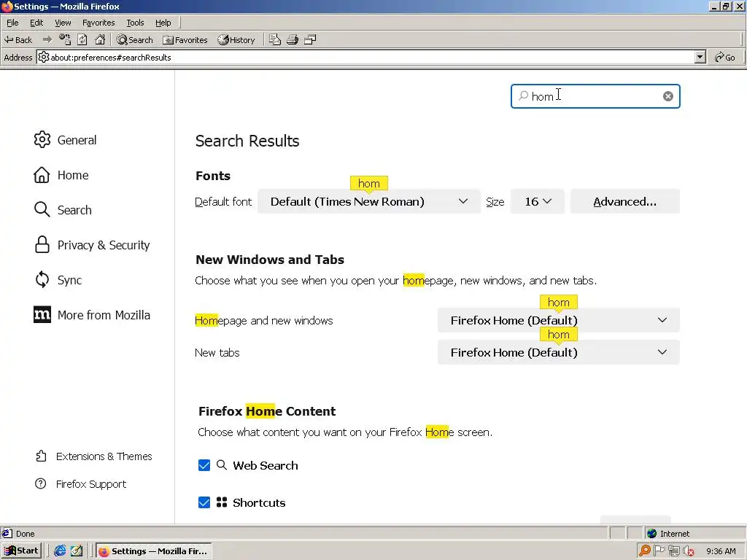Click the magnifier icon in settings search
747x560 pixels.
[x=523, y=96]
